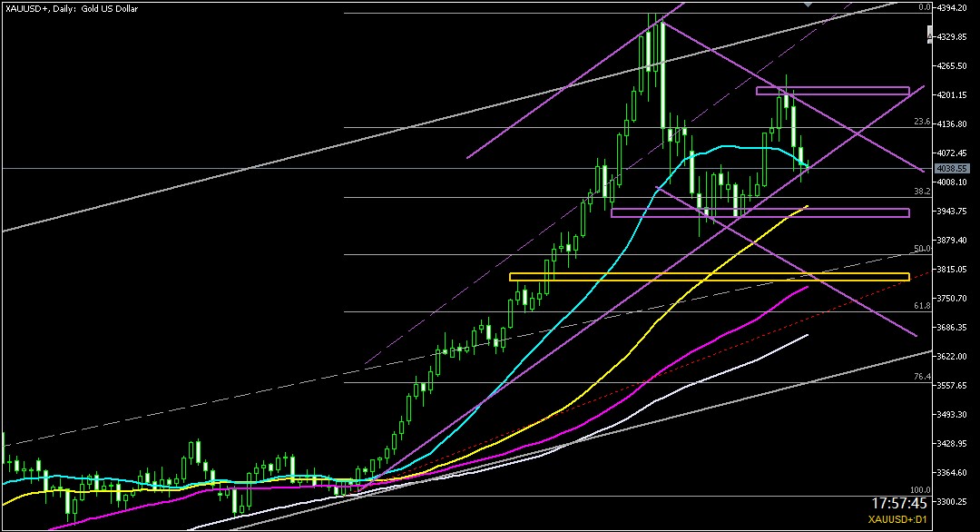Select the upper purple resistance rectangle
Image resolution: width=980 pixels, height=532 pixels.
click(x=832, y=91)
